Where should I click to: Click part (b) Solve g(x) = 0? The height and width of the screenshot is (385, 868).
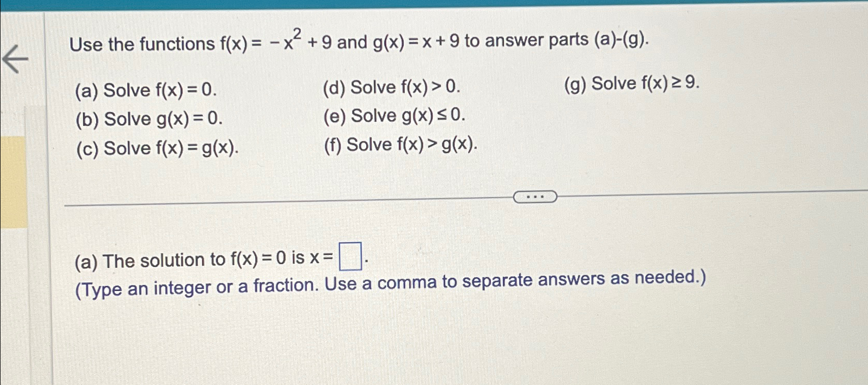point(151,120)
